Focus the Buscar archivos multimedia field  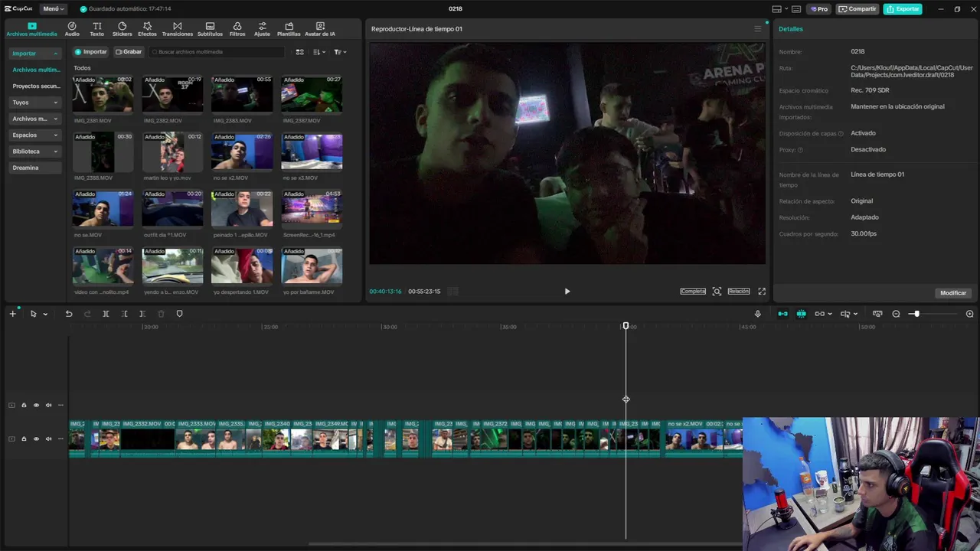coord(217,52)
